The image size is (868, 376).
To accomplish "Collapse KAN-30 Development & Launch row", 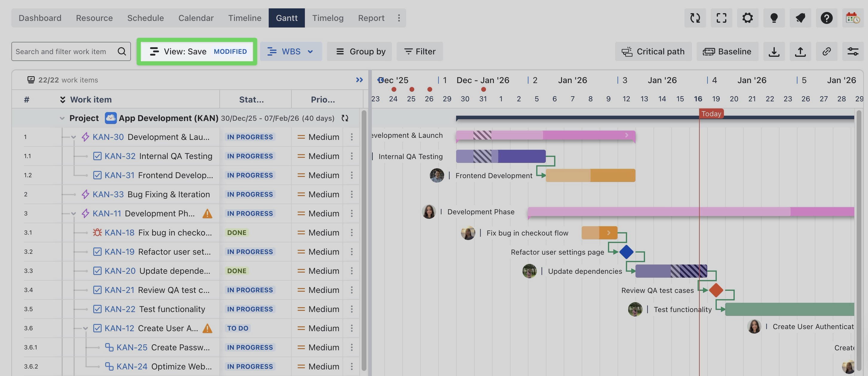I will [74, 137].
